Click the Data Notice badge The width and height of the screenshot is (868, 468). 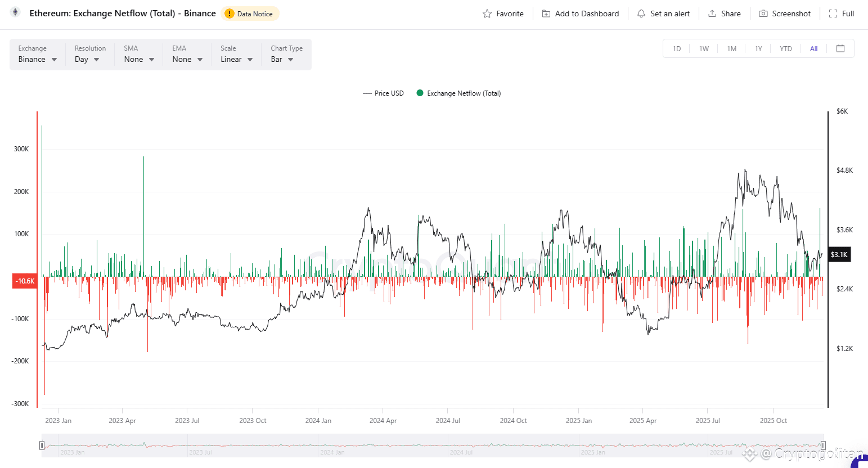(249, 12)
